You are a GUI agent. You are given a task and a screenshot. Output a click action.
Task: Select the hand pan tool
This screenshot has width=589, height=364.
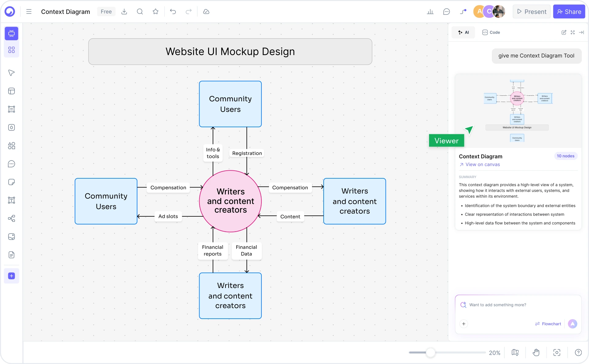click(536, 353)
